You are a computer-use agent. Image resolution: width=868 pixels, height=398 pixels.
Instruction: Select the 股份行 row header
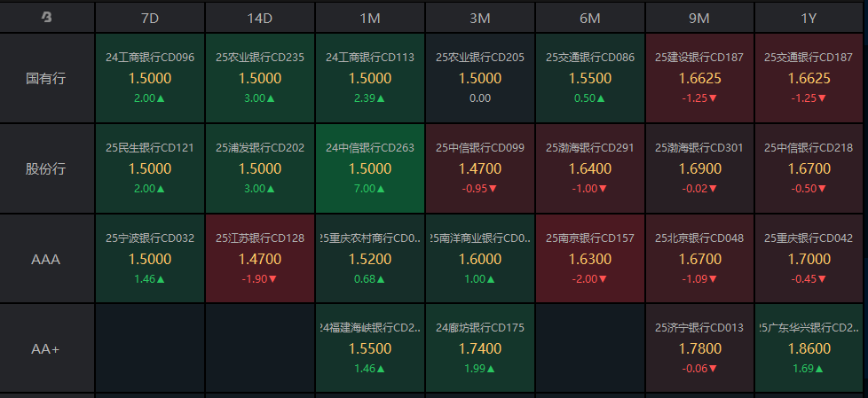click(47, 168)
